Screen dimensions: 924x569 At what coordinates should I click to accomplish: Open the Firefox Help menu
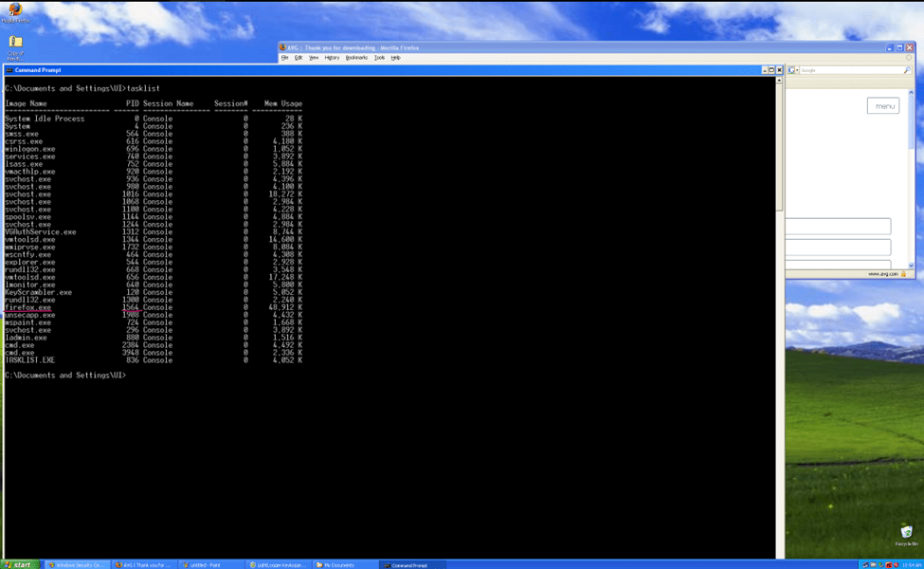click(x=395, y=58)
